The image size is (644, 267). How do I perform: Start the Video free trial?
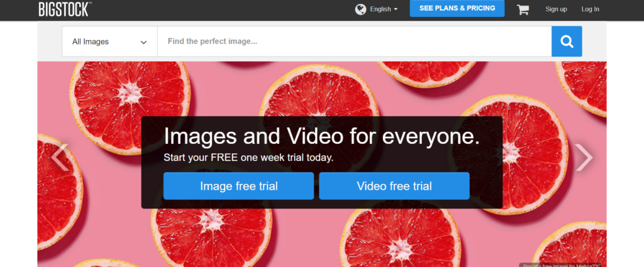[394, 186]
